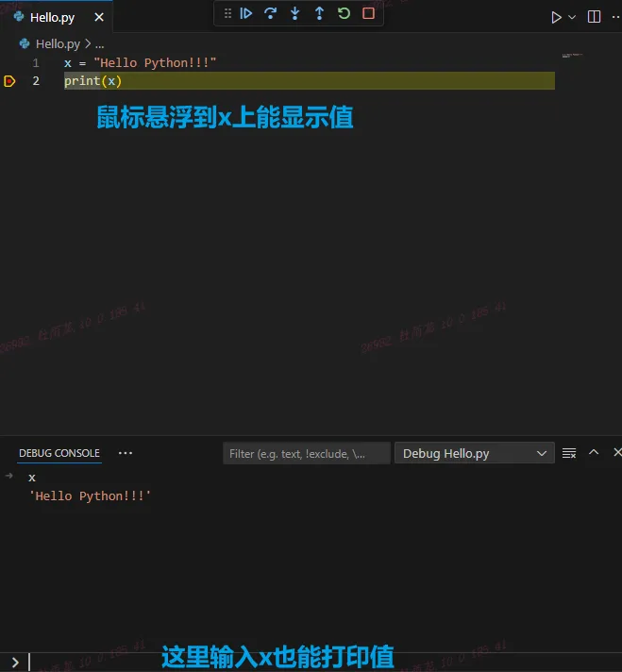Click the editor minimap preview
Viewport: 622px width, 672px height.
[x=572, y=56]
